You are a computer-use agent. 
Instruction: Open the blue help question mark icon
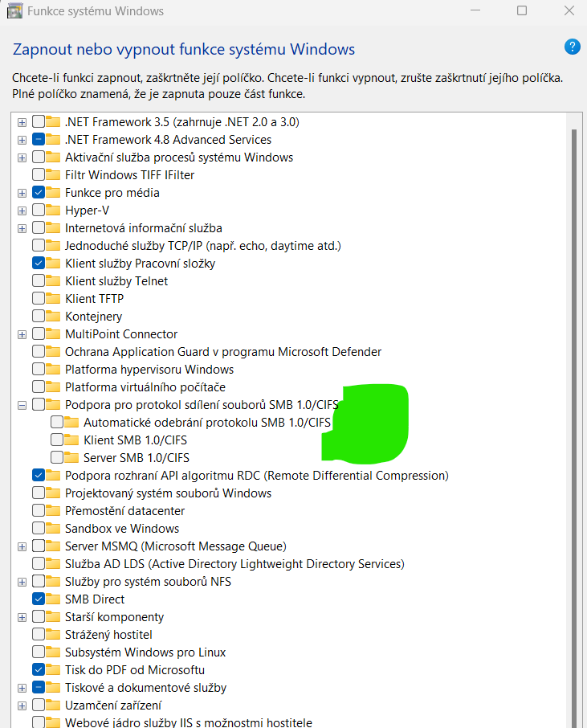click(573, 47)
